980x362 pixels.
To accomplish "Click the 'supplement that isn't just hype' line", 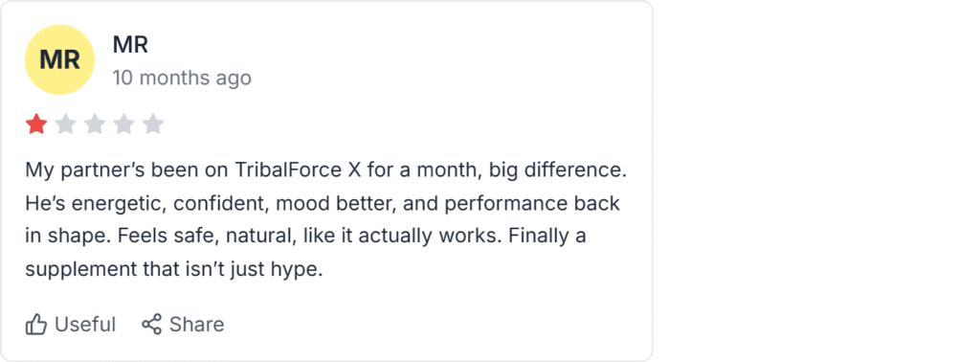I will (x=174, y=270).
